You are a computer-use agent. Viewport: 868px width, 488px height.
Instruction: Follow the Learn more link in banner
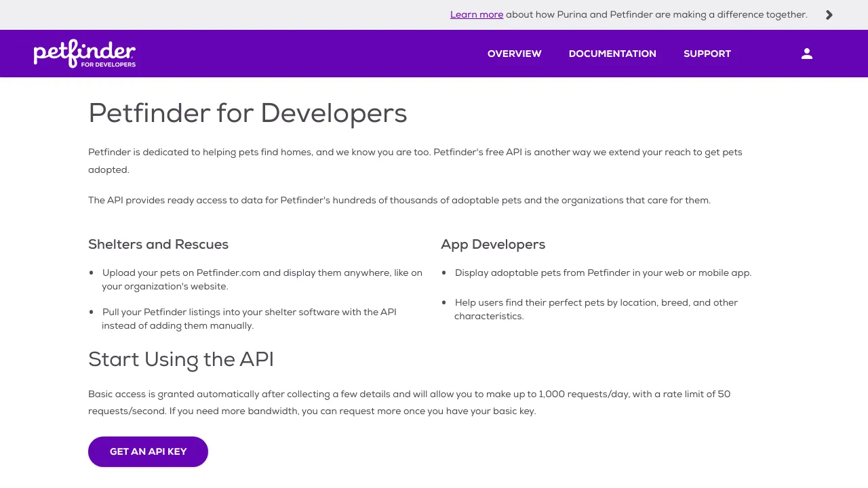pyautogui.click(x=477, y=14)
